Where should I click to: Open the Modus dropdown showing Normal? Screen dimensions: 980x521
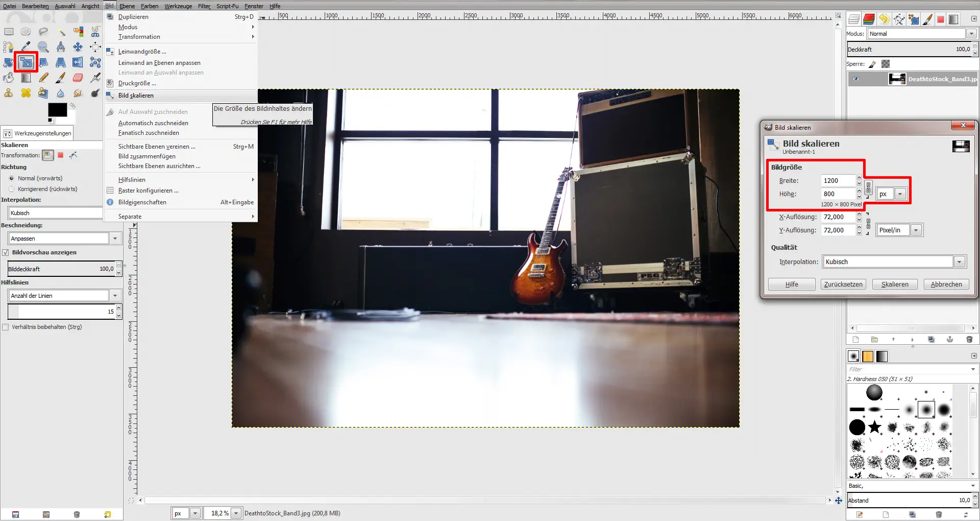[x=971, y=34]
